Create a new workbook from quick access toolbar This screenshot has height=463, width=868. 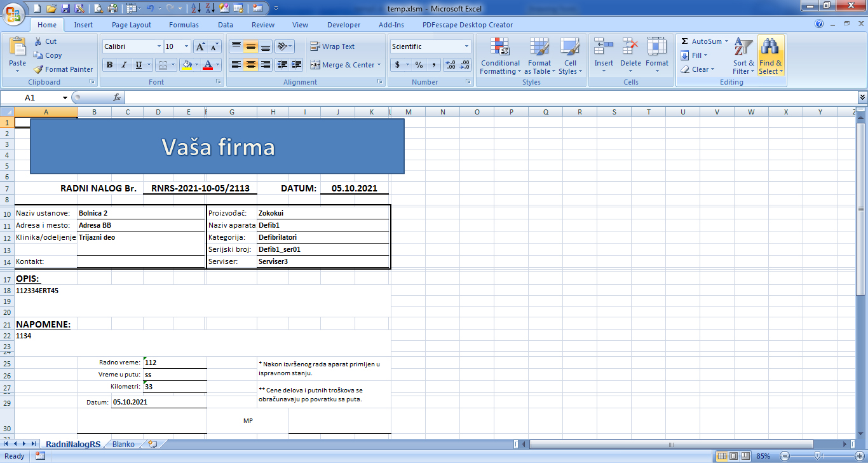click(37, 8)
